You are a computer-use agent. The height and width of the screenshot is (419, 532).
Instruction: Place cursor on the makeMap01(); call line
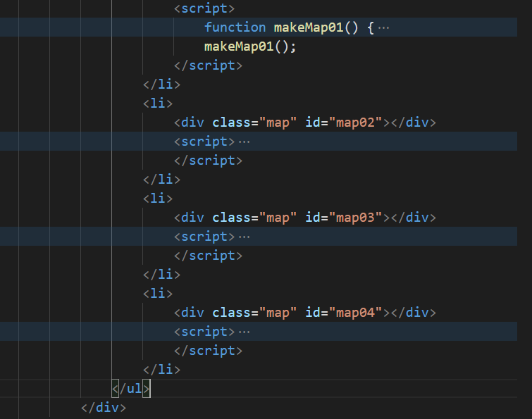pyautogui.click(x=250, y=46)
